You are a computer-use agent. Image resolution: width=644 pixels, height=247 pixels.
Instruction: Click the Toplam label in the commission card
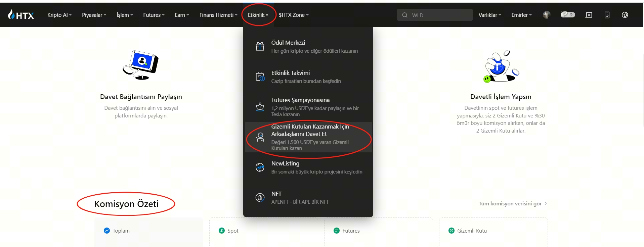tap(121, 231)
